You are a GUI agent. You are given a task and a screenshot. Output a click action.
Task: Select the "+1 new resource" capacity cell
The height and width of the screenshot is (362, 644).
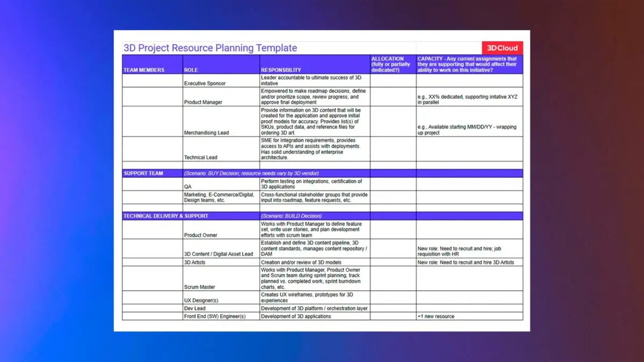[470, 316]
